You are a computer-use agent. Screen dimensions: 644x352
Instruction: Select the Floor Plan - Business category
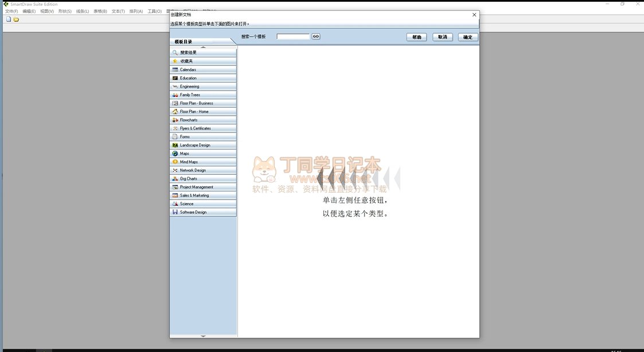(204, 103)
